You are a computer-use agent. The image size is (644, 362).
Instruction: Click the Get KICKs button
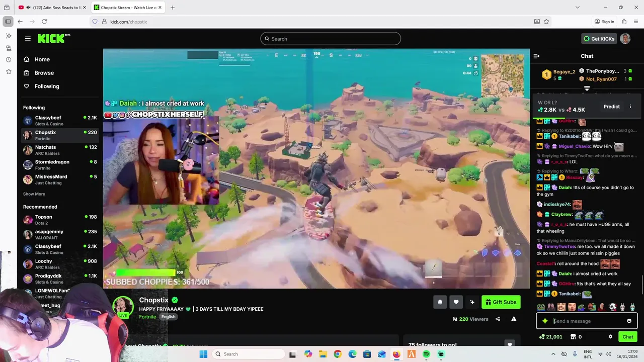[x=598, y=39]
